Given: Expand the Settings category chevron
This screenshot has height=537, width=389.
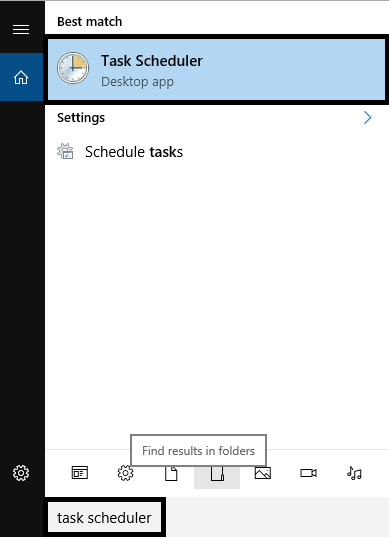Looking at the screenshot, I should 367,117.
